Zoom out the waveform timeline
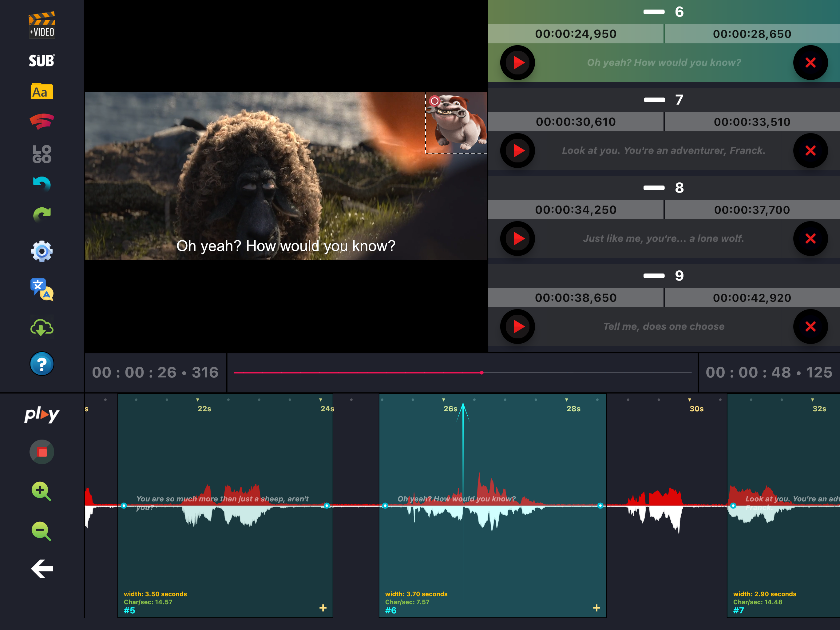Viewport: 840px width, 630px height. (x=41, y=531)
